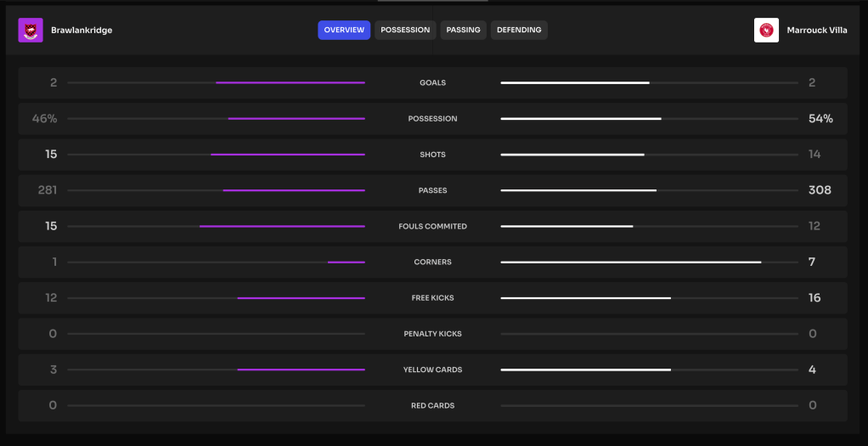Click the 54% possession value
The image size is (868, 446).
pyautogui.click(x=820, y=119)
